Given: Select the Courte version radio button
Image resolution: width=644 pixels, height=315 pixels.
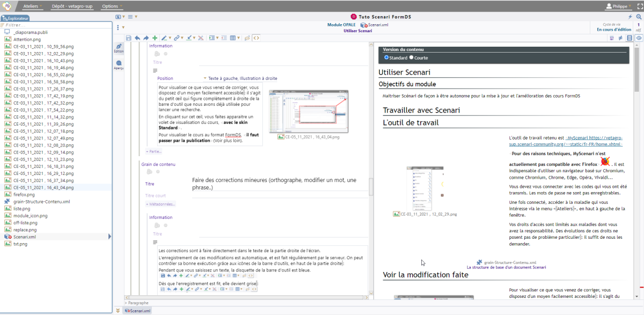Looking at the screenshot, I should (412, 57).
